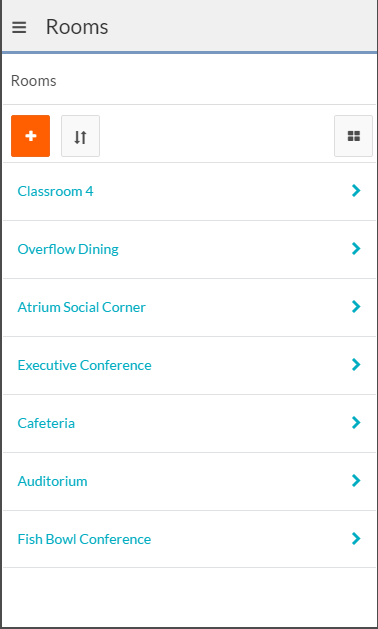Open the hamburger navigation menu
Viewport: 378px width, 629px height.
click(x=19, y=27)
